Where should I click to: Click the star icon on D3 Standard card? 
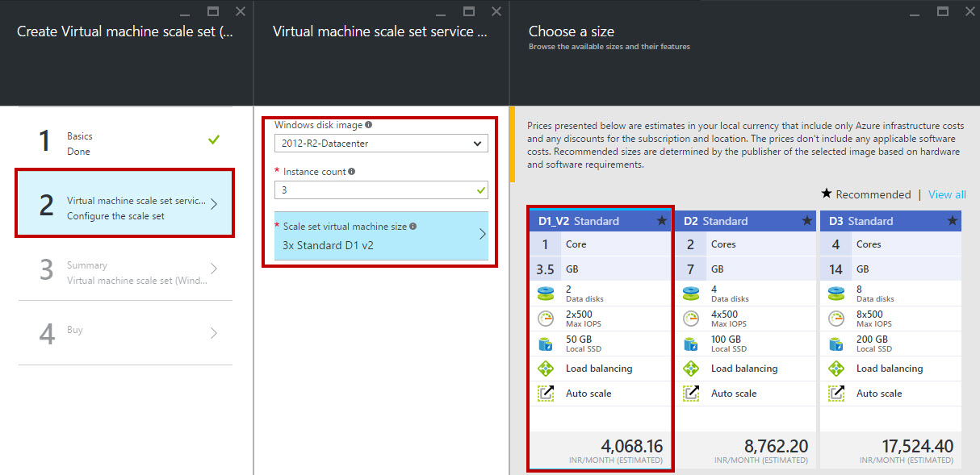point(953,221)
